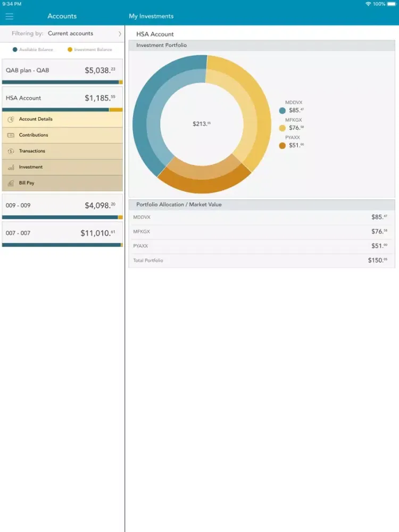
Task: Tap the yellow MFKGX legend dot
Action: click(282, 128)
